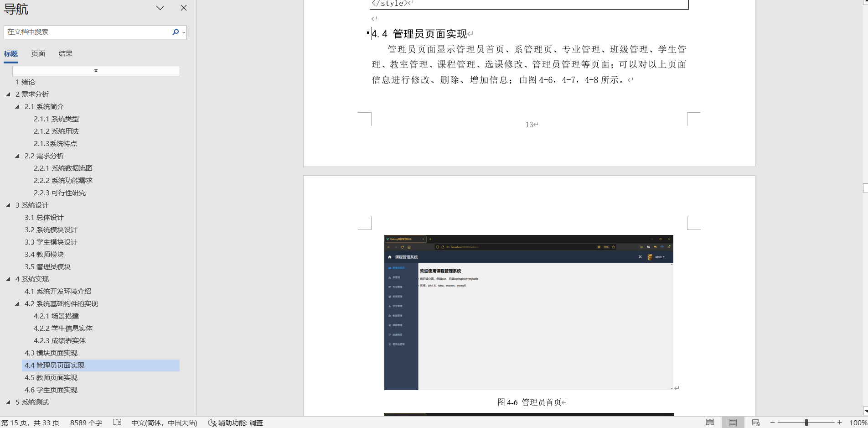Click the language status item 中文(简体, 中国大陆)
The image size is (868, 428).
(x=164, y=423)
